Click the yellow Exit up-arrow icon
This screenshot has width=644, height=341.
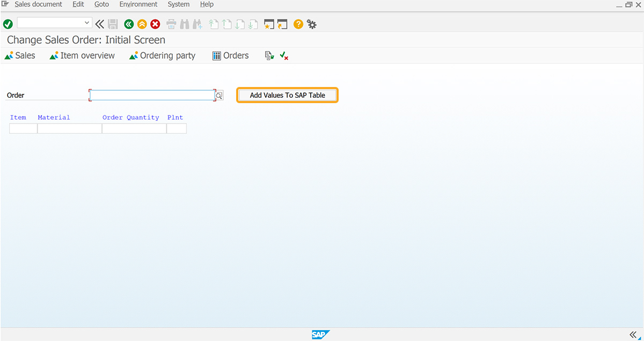pyautogui.click(x=142, y=24)
